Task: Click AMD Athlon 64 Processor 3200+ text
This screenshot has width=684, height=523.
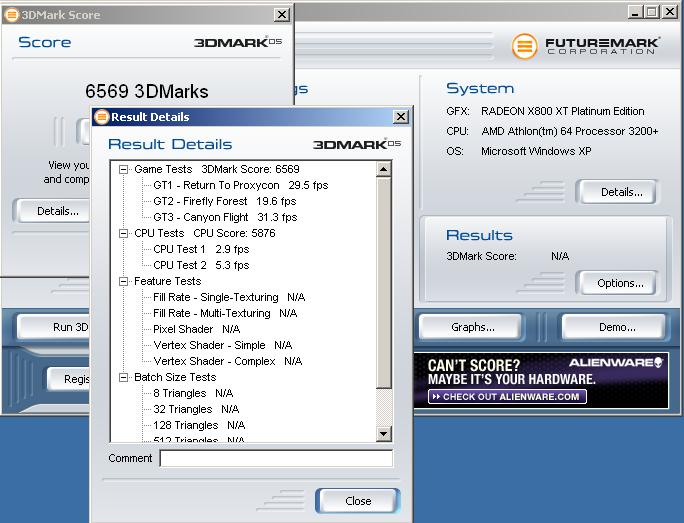Action: 570,131
